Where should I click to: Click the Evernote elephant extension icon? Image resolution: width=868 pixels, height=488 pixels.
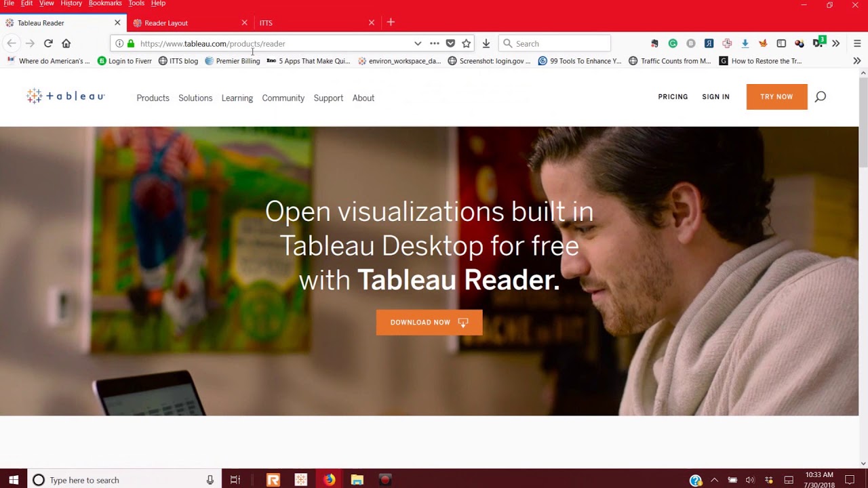[654, 43]
